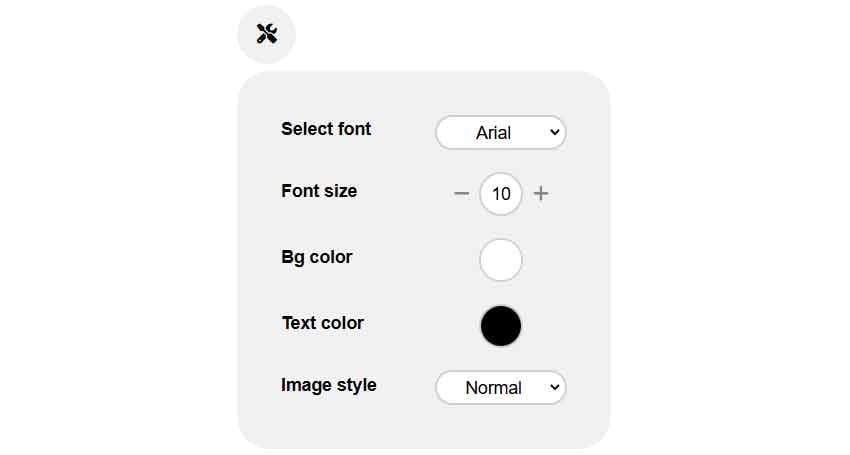
Task: Open the Image style dropdown
Action: pyautogui.click(x=500, y=387)
